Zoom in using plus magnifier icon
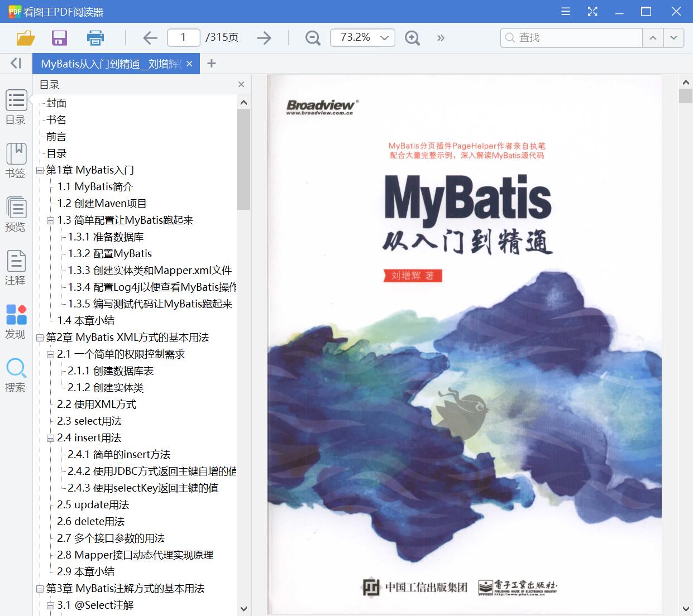Image resolution: width=693 pixels, height=616 pixels. [x=412, y=38]
